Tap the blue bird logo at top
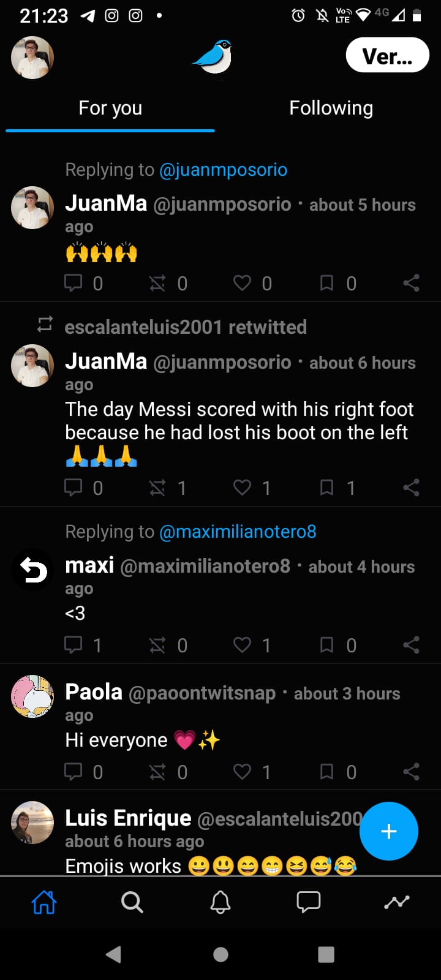Screen dimensions: 441x980 point(214,58)
